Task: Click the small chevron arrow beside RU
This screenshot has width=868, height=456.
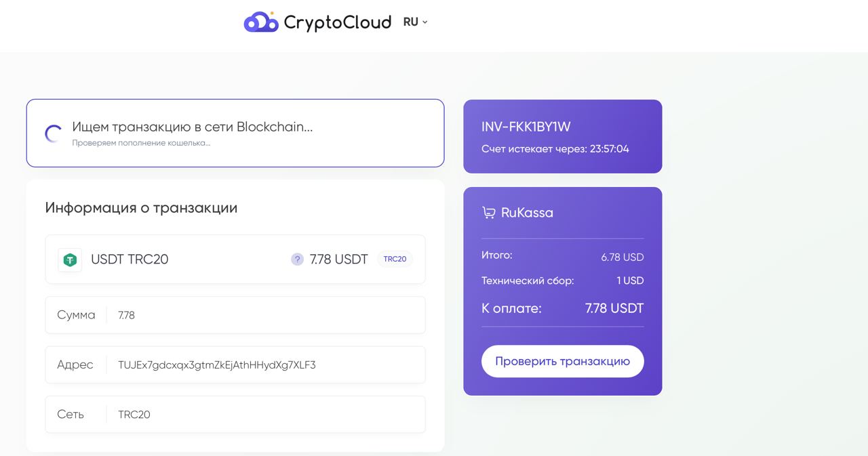Action: [425, 22]
